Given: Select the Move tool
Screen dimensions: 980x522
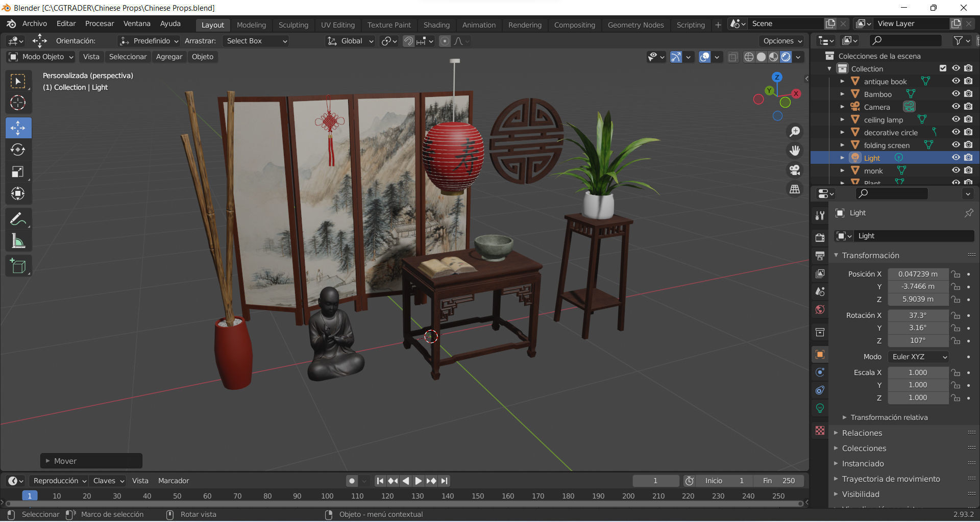Looking at the screenshot, I should tap(18, 128).
